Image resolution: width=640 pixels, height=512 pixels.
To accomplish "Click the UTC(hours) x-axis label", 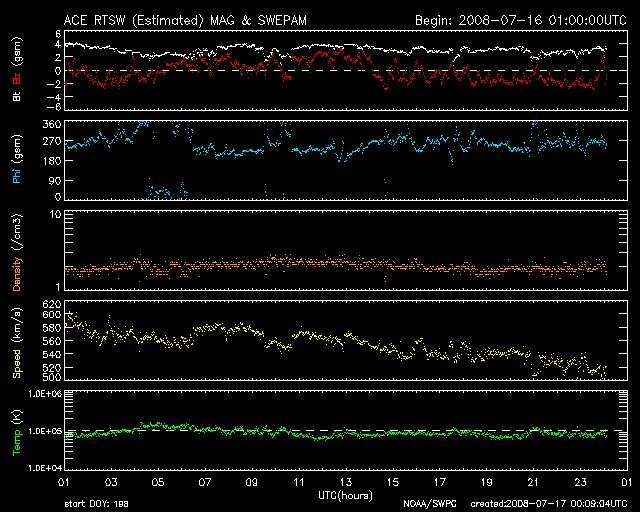I will pos(345,496).
